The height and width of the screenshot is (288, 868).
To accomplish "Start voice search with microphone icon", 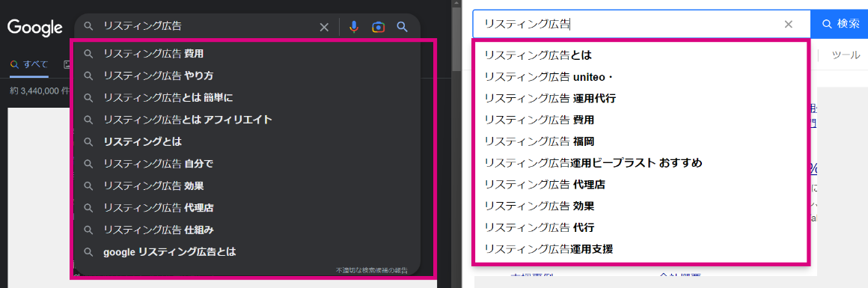I will (354, 27).
